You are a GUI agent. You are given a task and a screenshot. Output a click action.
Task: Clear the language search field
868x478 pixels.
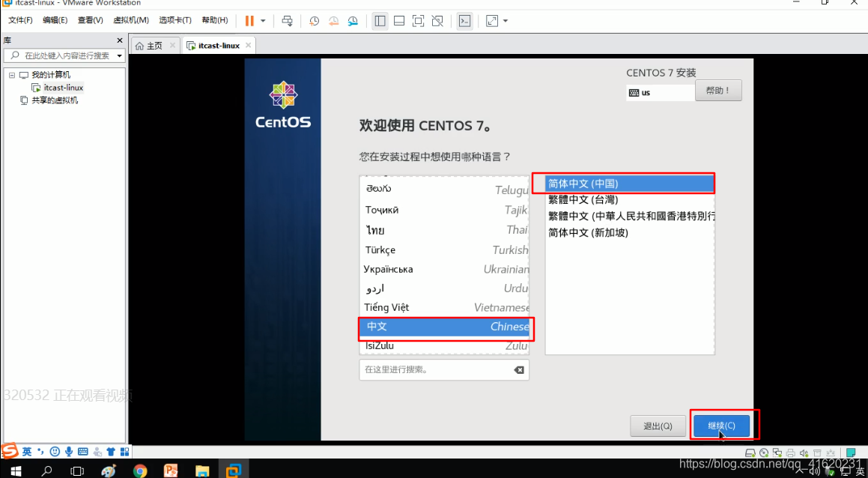click(519, 369)
